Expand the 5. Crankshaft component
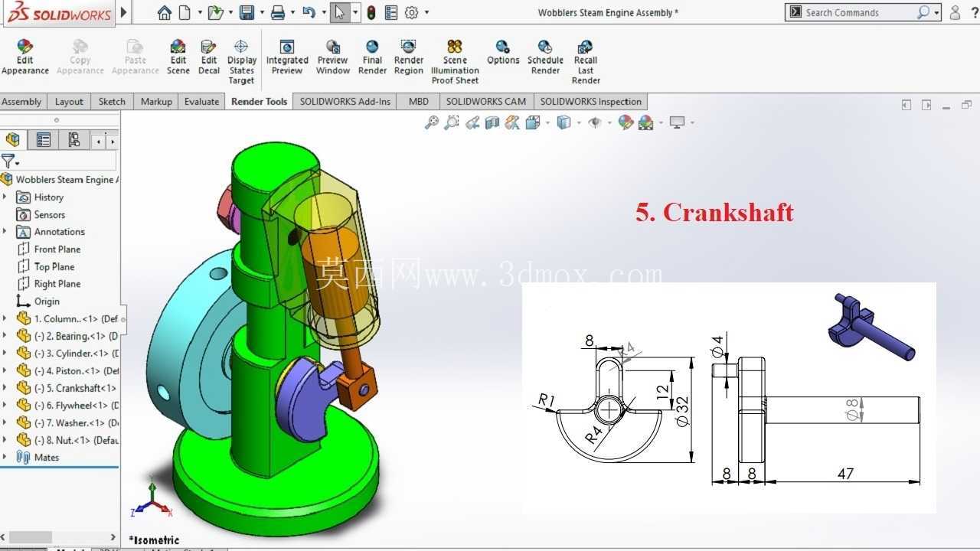This screenshot has height=551, width=980. 5,388
